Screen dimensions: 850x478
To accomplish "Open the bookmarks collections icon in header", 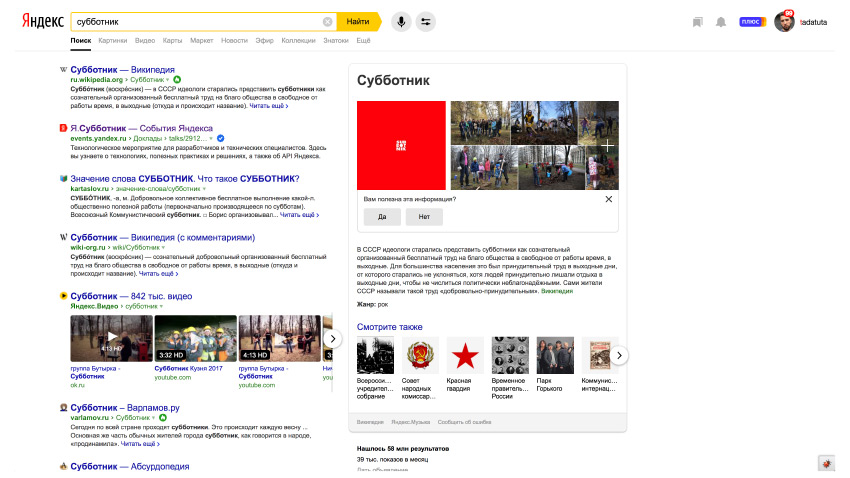I will (698, 22).
